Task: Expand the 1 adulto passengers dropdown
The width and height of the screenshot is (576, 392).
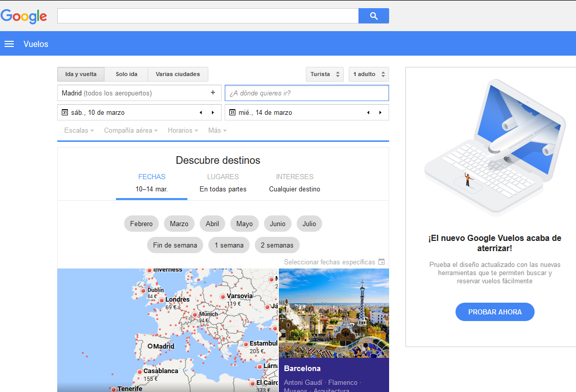Action: click(x=369, y=74)
